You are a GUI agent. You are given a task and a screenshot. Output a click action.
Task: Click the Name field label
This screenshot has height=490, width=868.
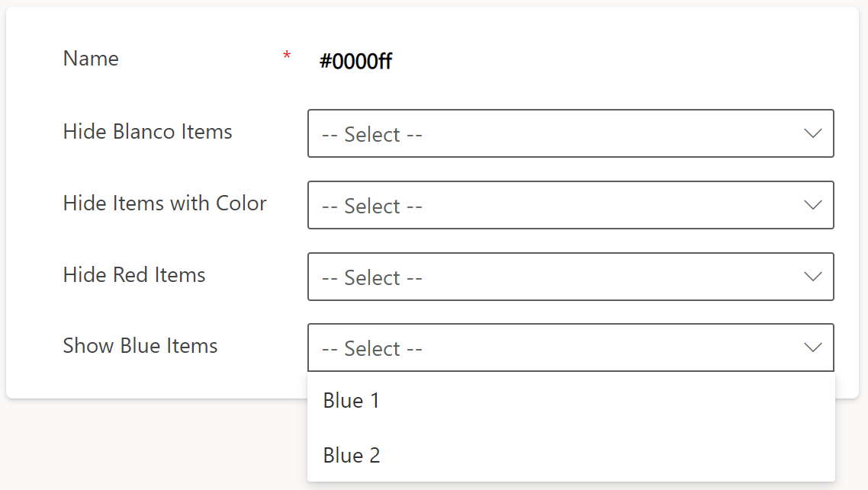pyautogui.click(x=91, y=59)
